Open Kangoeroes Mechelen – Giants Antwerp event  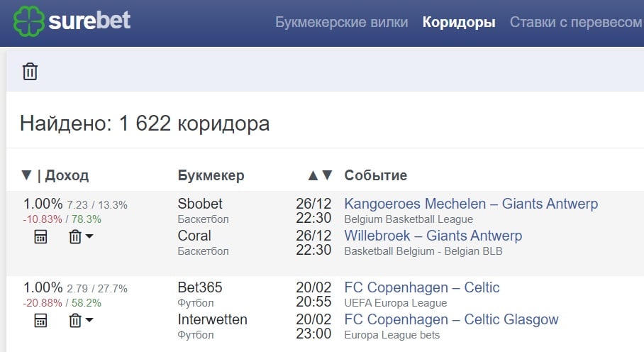(471, 204)
